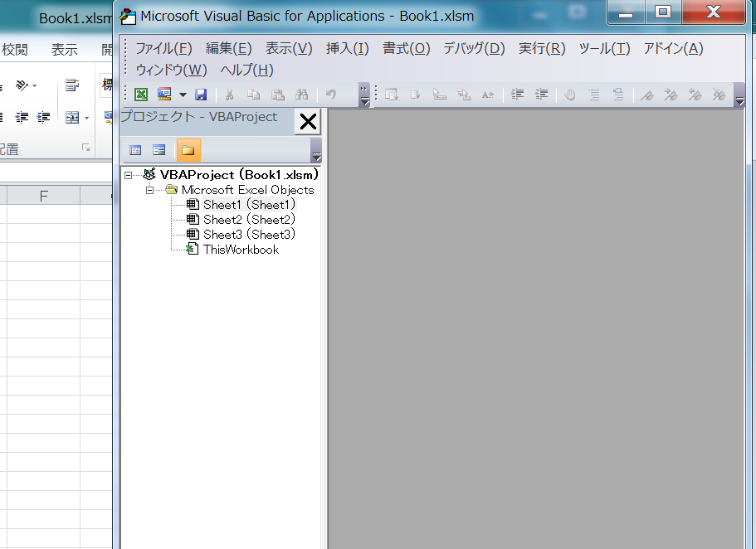Click the scissors Cut icon
Screen dimensions: 756x549
[x=230, y=95]
